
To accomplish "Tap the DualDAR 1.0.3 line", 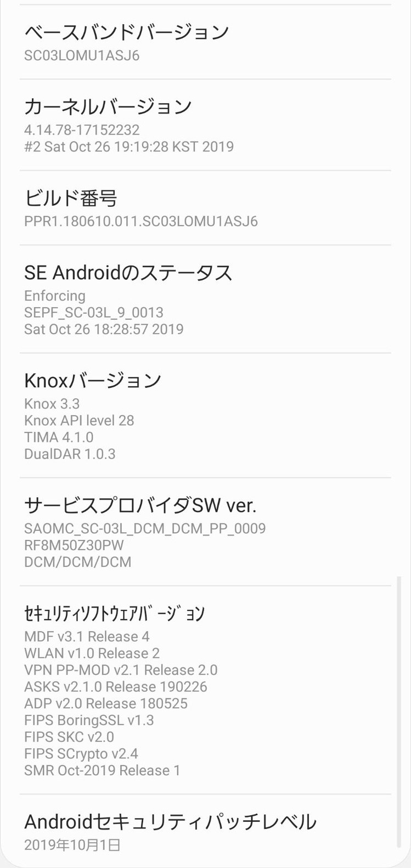I will click(x=70, y=454).
